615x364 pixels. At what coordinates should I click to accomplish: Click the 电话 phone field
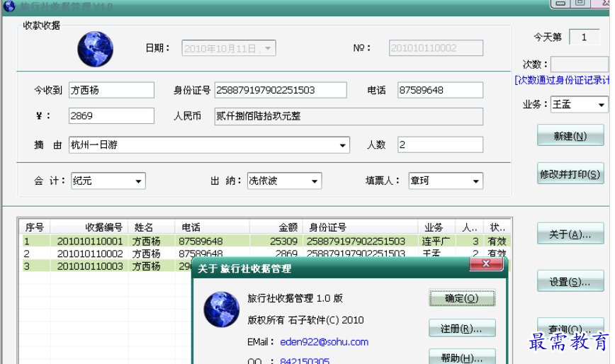[440, 90]
